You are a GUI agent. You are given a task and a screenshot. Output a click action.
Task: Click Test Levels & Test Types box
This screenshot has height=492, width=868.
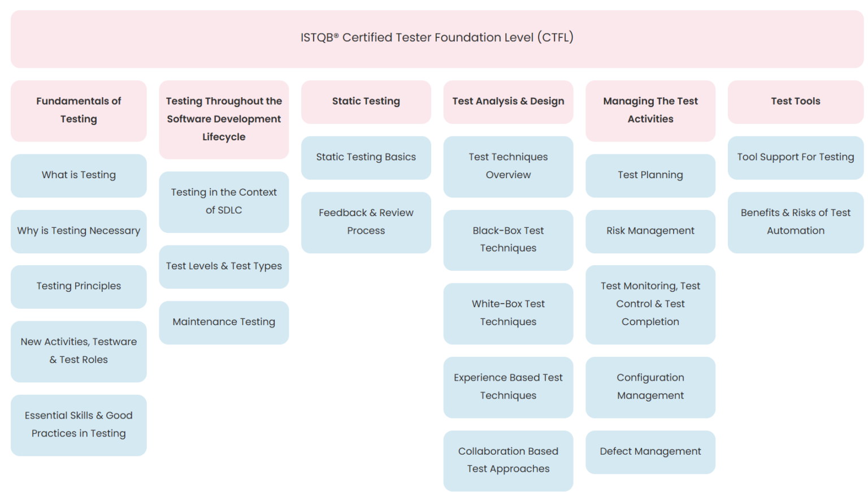[x=224, y=266]
